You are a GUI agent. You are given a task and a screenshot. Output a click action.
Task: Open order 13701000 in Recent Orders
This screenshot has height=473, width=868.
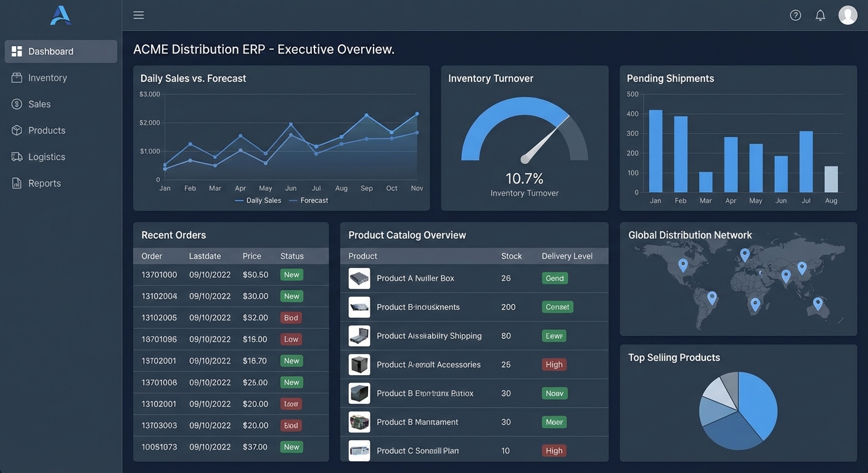coord(231,275)
